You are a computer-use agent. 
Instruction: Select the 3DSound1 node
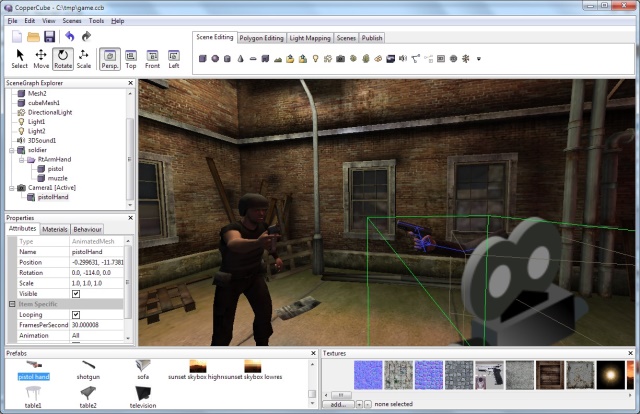(x=42, y=140)
